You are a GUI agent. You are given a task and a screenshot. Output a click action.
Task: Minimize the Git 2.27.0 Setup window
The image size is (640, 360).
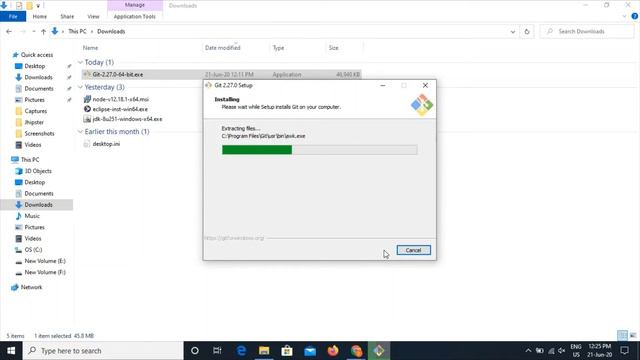click(382, 85)
